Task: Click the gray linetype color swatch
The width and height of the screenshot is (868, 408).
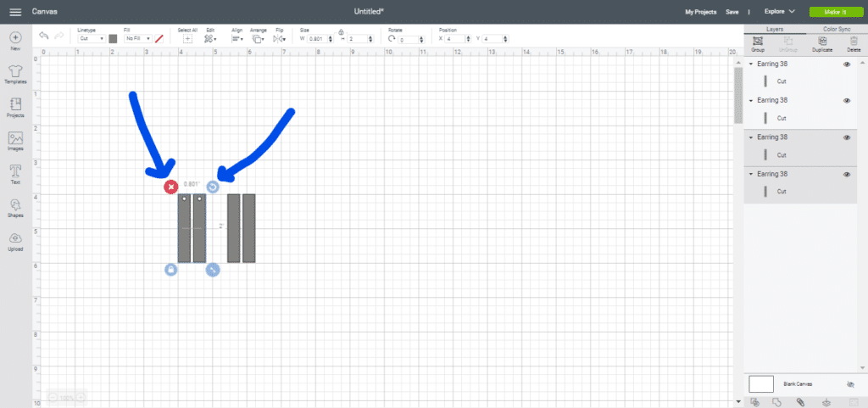Action: coord(113,38)
